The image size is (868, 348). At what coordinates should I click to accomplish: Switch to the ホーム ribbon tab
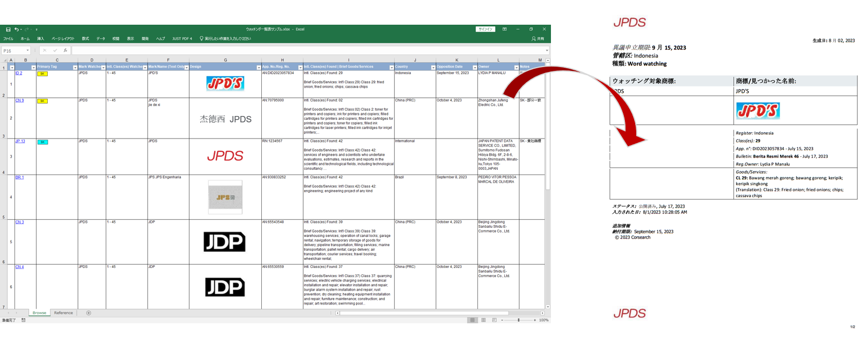pyautogui.click(x=25, y=39)
